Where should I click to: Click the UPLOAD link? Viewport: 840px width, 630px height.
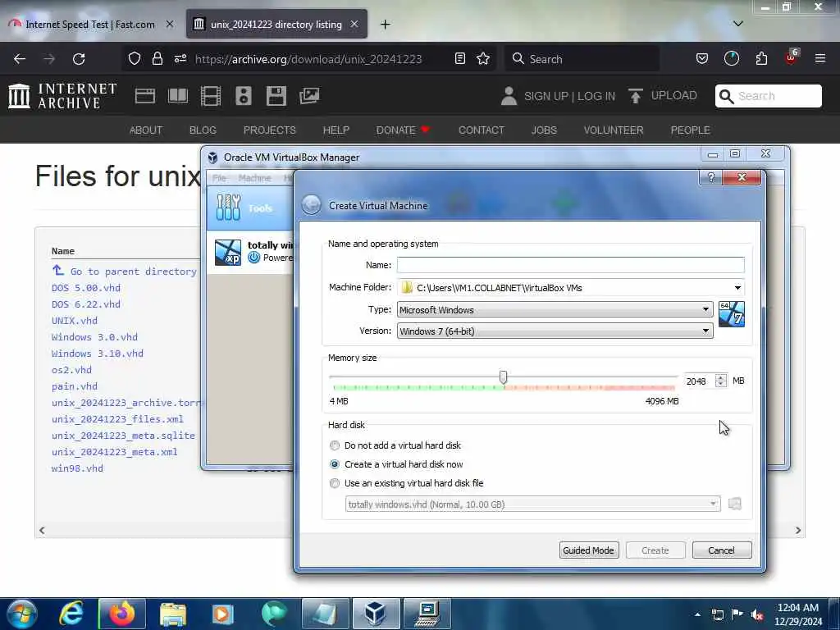coord(663,96)
